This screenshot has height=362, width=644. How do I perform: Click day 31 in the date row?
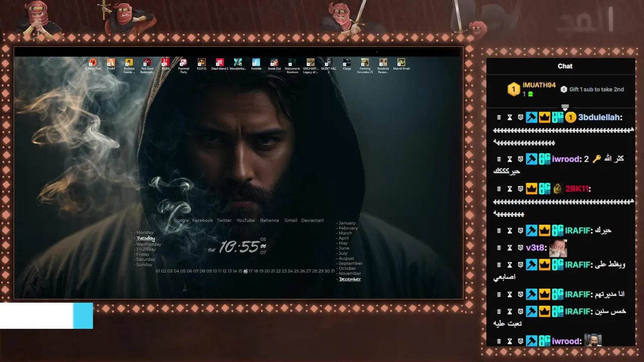coord(332,271)
